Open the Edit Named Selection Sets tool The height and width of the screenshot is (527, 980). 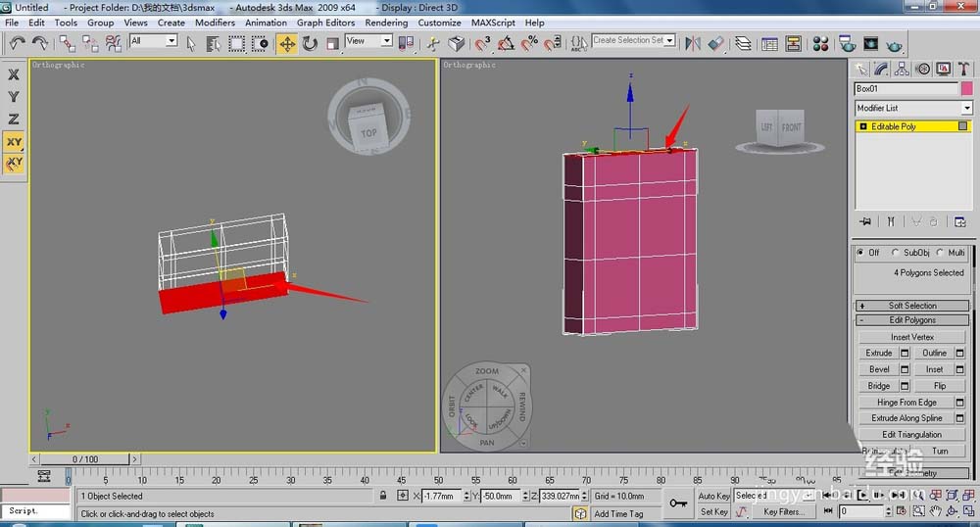(579, 43)
